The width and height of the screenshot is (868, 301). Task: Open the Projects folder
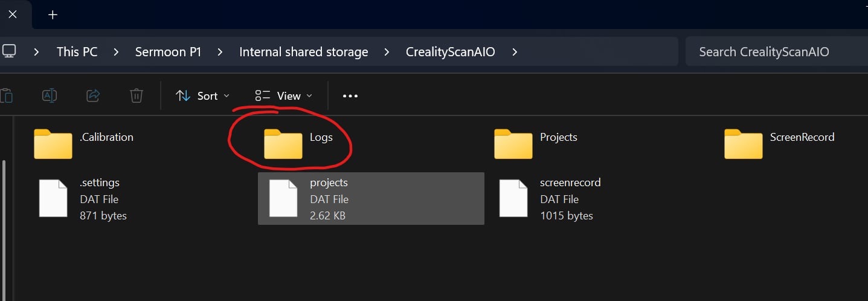(x=513, y=144)
